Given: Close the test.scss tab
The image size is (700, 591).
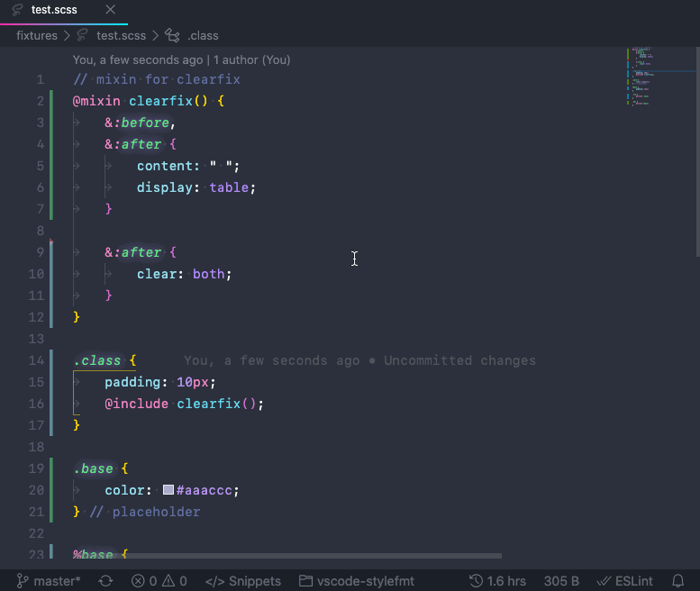Looking at the screenshot, I should click(110, 9).
